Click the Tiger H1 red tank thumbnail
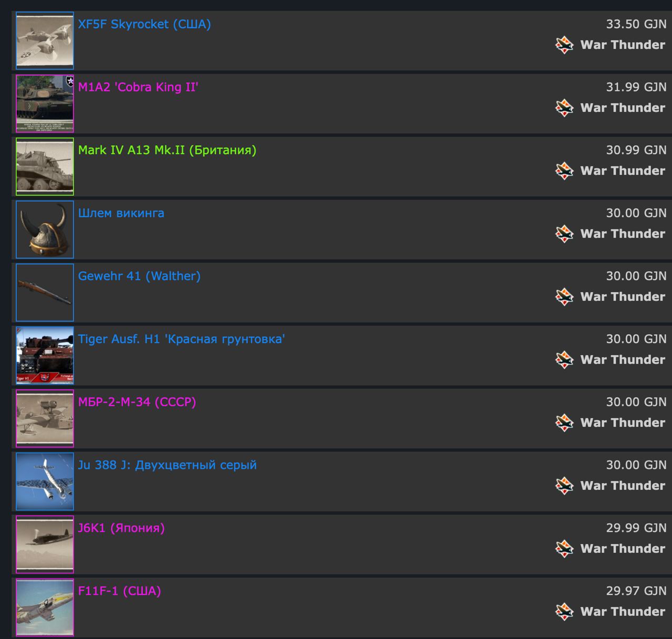Viewport: 672px width, 639px height. [x=45, y=355]
